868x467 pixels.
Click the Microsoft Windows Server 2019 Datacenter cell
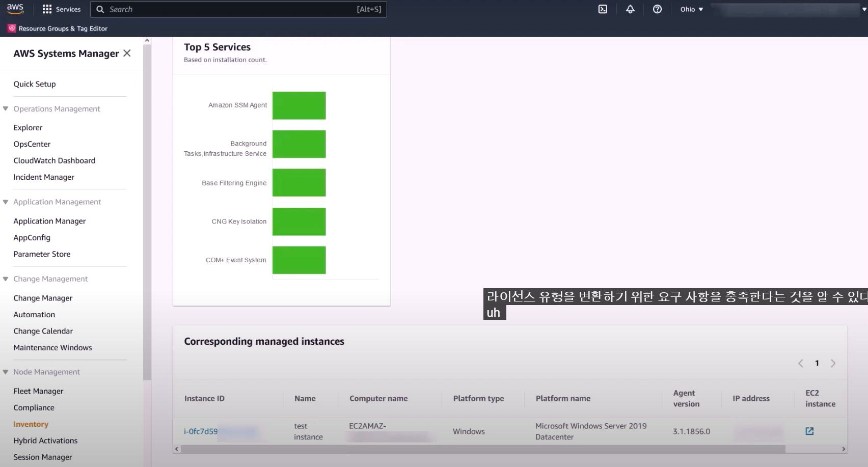(591, 431)
